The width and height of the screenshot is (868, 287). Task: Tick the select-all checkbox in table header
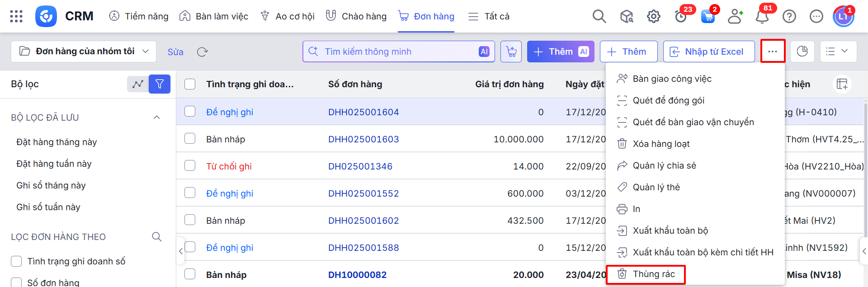click(190, 84)
